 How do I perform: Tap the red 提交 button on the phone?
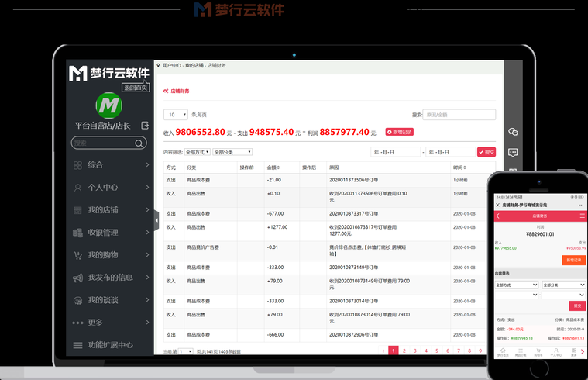(x=577, y=306)
